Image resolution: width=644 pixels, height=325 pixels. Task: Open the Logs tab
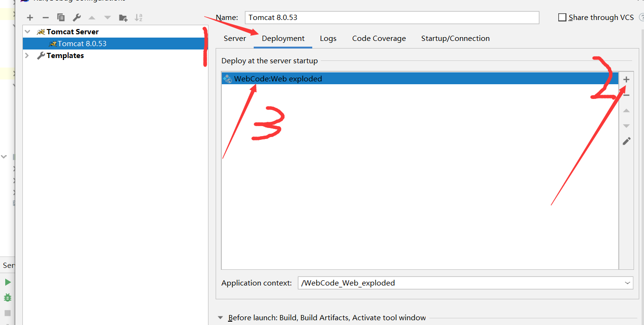(328, 39)
